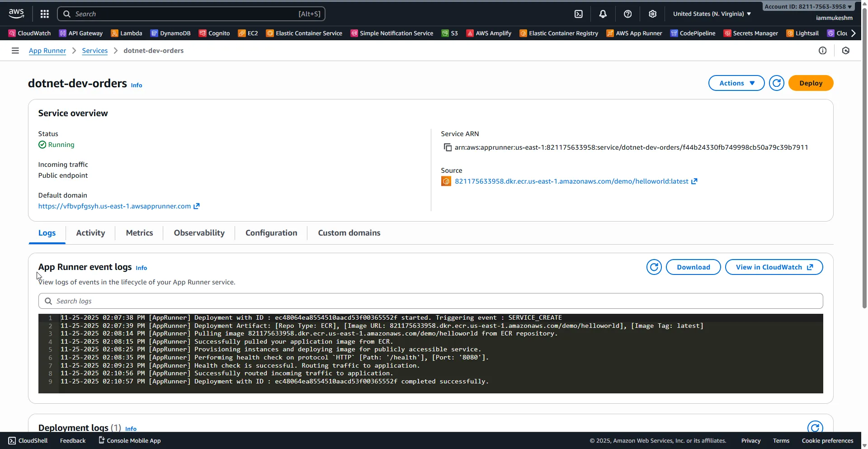Screen dimensions: 868x449
Task: Refresh the Deployment logs panel
Action: pyautogui.click(x=815, y=427)
